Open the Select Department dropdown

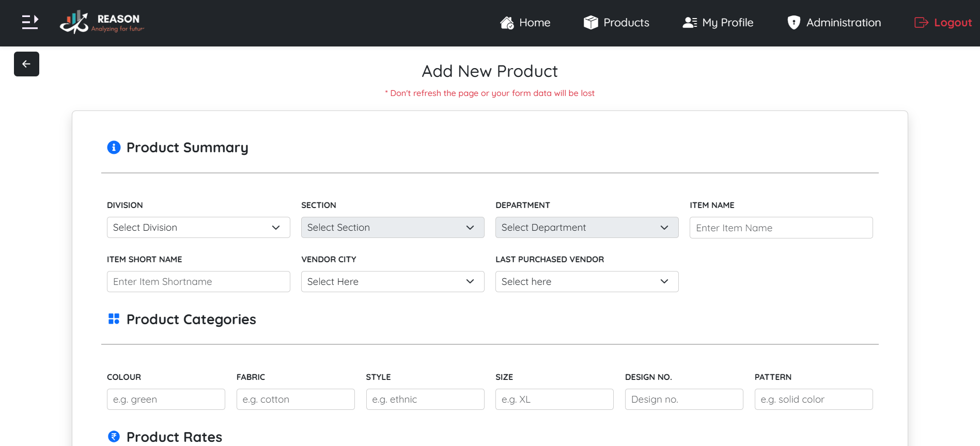(587, 228)
